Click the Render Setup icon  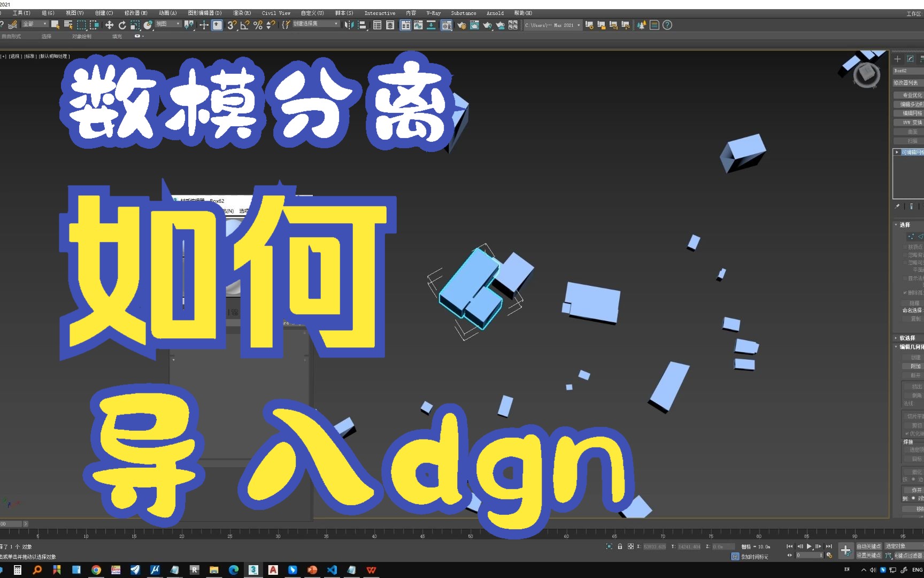coord(461,25)
